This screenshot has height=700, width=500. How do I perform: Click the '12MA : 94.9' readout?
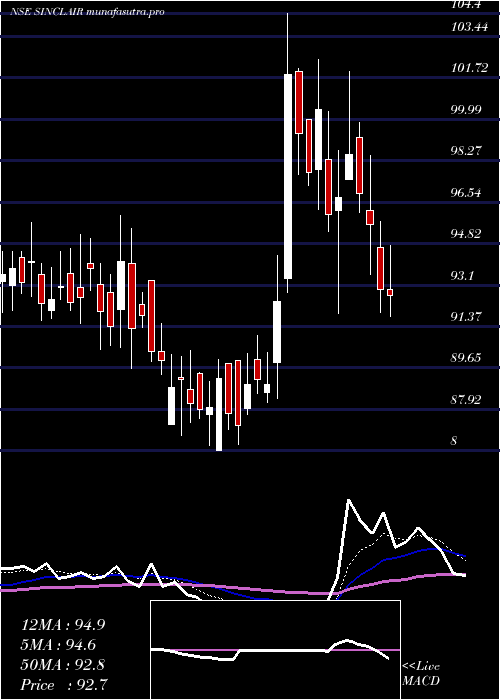pyautogui.click(x=63, y=625)
